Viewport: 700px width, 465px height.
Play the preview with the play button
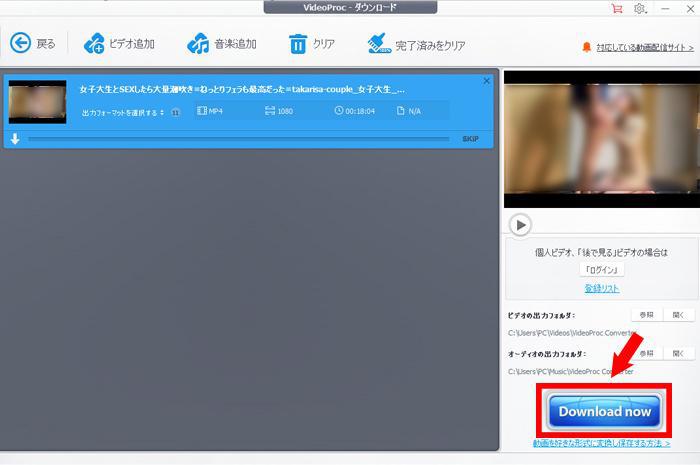click(520, 225)
